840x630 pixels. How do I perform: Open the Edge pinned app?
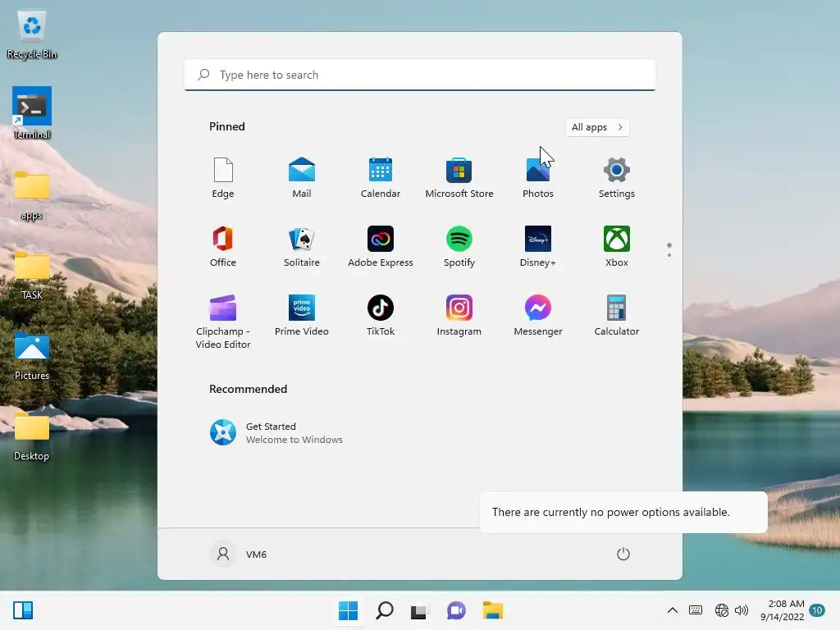click(x=223, y=178)
